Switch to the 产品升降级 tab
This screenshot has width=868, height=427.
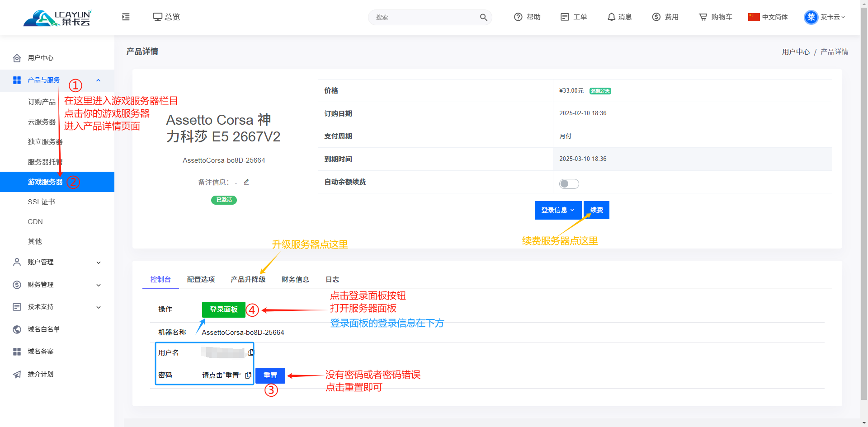click(x=248, y=279)
